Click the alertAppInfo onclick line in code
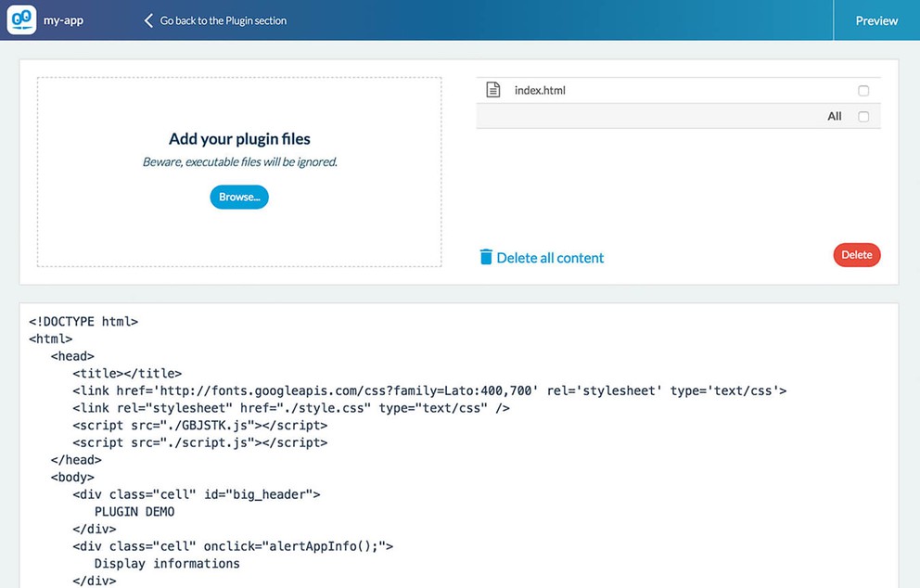Image resolution: width=920 pixels, height=588 pixels. pos(233,546)
